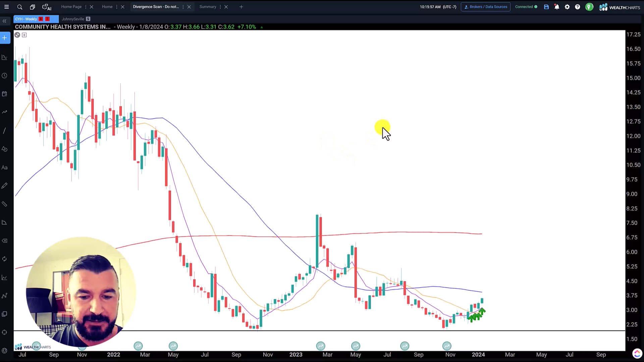Image resolution: width=644 pixels, height=362 pixels.
Task: Open the event marker near Mar 2022
Action: pos(138,346)
